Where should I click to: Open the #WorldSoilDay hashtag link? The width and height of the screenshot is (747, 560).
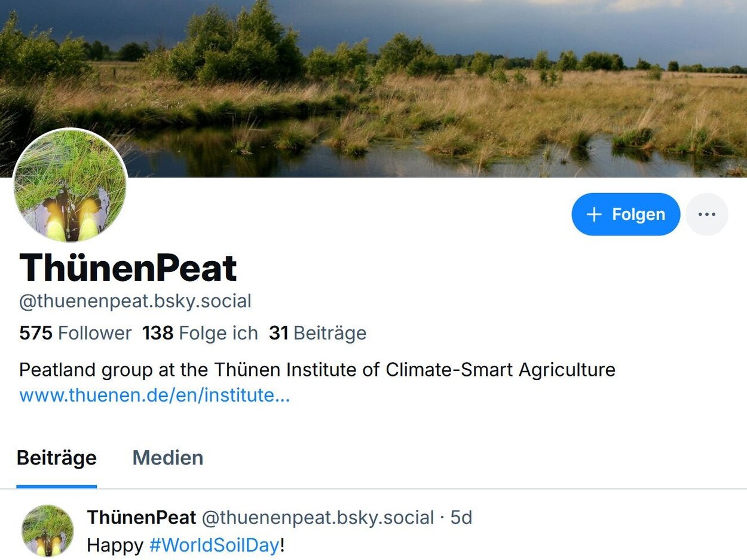click(213, 545)
